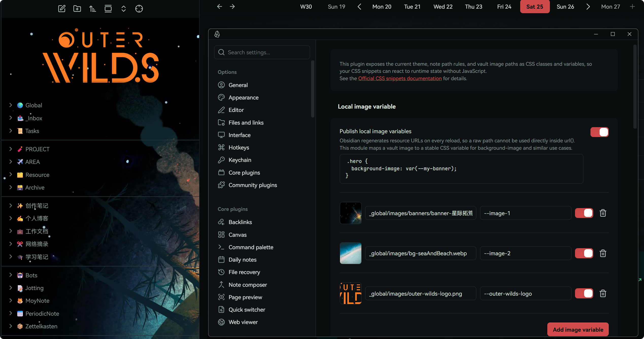Image resolution: width=644 pixels, height=339 pixels.
Task: Click the Search settings input field
Action: pos(262,52)
